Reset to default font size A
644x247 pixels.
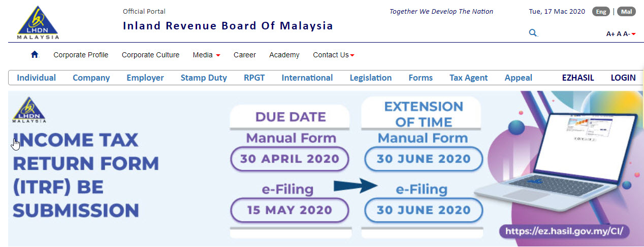point(619,34)
